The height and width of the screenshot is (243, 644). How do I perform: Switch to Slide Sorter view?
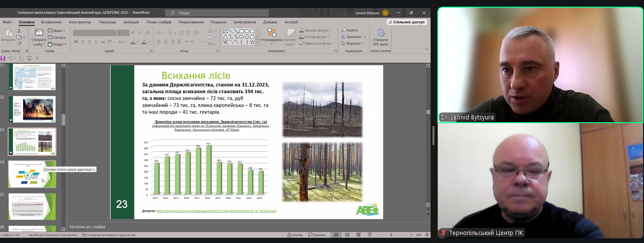pyautogui.click(x=347, y=235)
